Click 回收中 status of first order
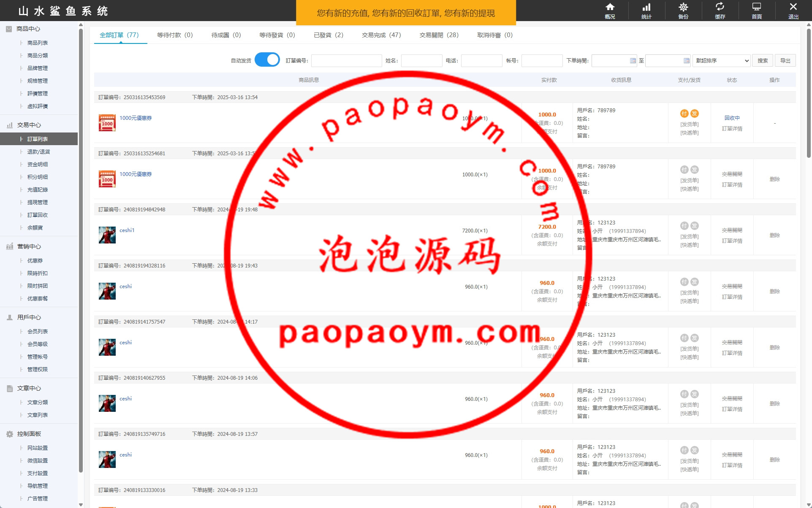Viewport: 812px width, 508px height. [732, 118]
